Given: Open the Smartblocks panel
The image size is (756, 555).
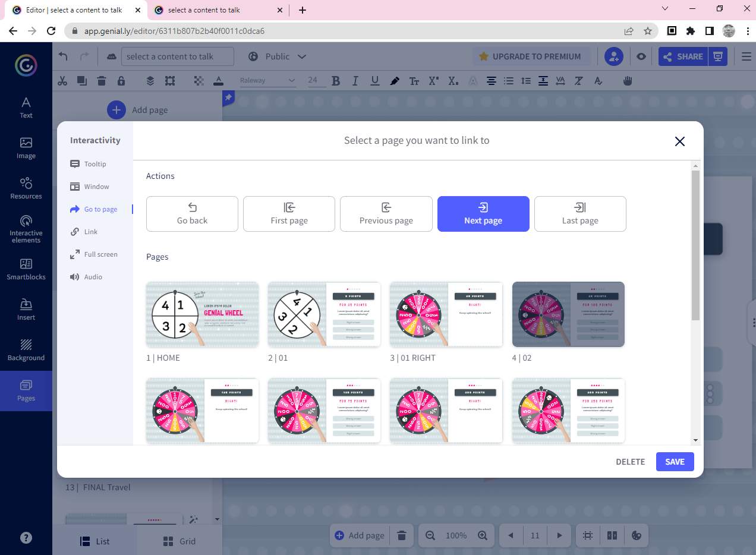Looking at the screenshot, I should coord(26,269).
